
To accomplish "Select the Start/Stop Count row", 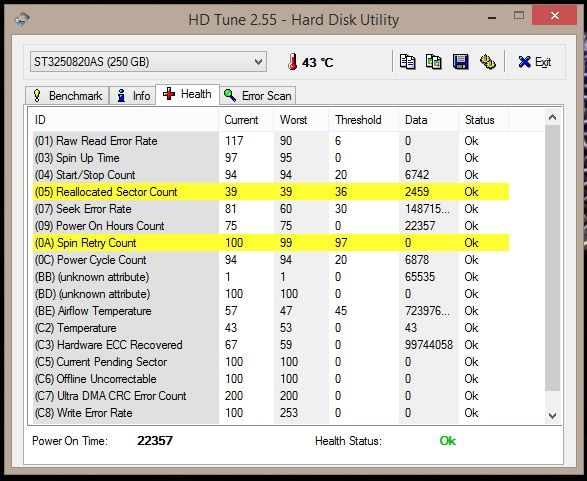I will point(271,175).
